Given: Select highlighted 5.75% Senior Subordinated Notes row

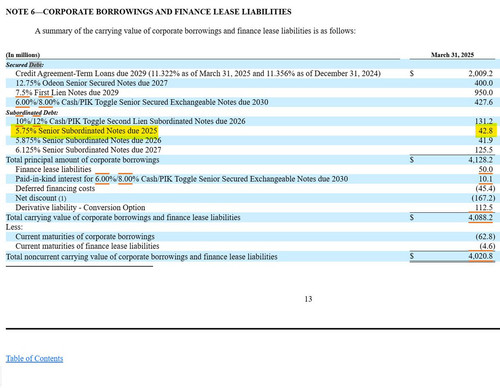Looking at the screenshot, I should point(86,131).
